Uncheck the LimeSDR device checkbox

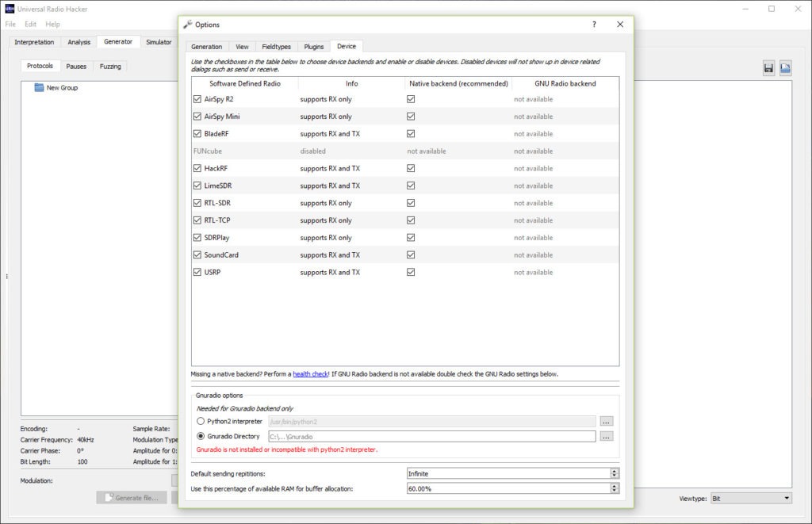197,186
